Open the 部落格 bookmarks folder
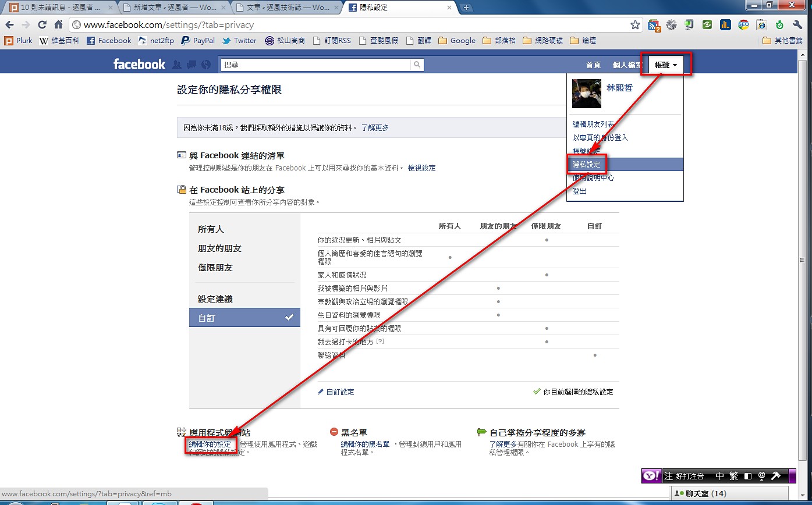Image resolution: width=812 pixels, height=505 pixels. [x=499, y=41]
